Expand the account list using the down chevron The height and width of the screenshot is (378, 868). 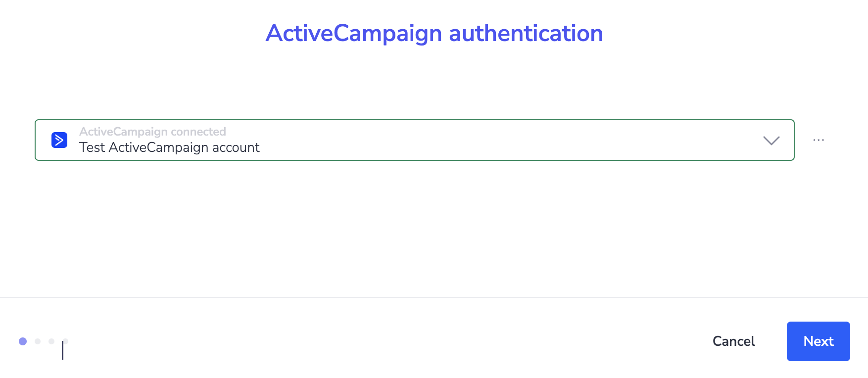pos(772,141)
